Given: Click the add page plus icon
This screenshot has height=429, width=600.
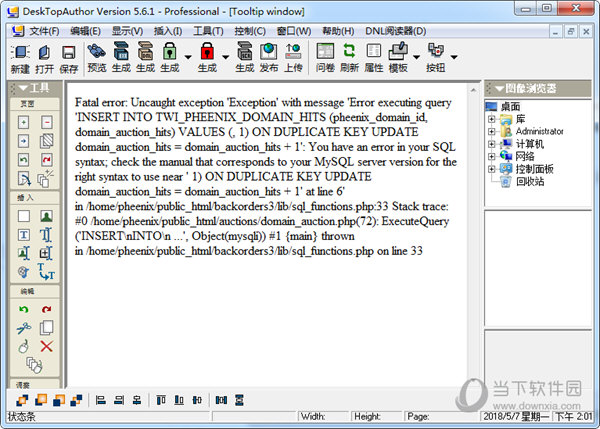Looking at the screenshot, I should pyautogui.click(x=24, y=122).
